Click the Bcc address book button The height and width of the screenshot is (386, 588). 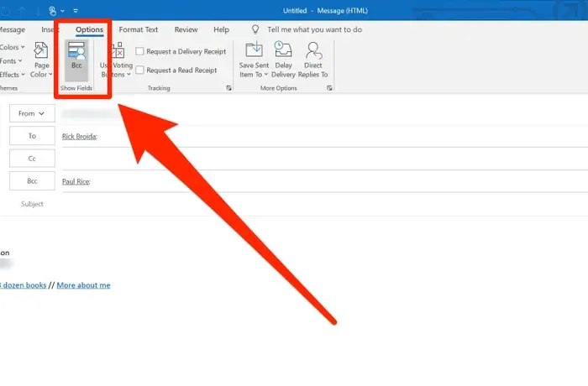32,181
